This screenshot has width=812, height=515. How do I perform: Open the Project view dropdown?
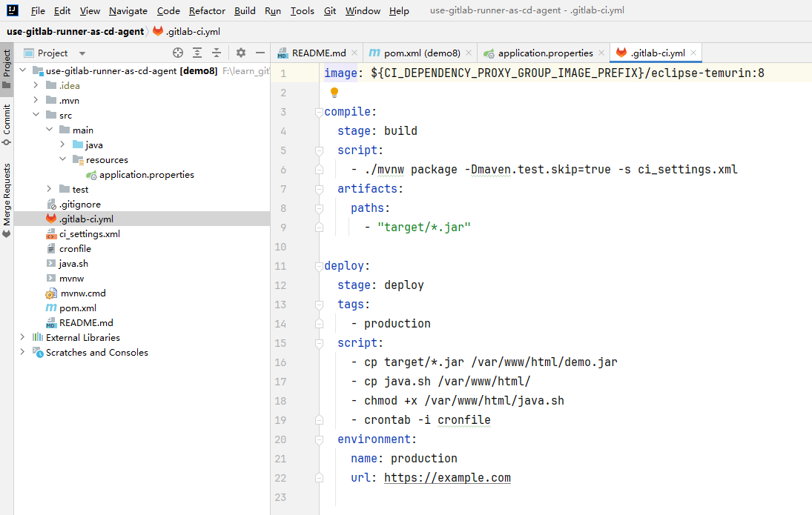pos(82,53)
